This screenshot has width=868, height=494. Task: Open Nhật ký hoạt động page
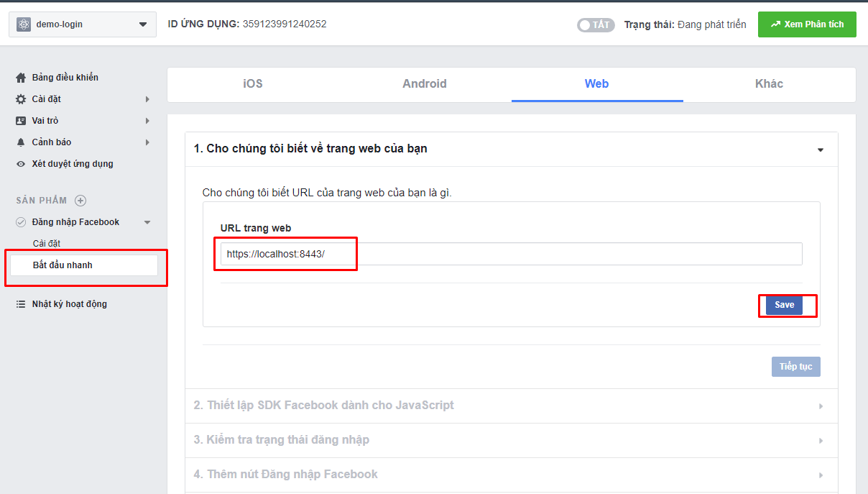[x=70, y=304]
